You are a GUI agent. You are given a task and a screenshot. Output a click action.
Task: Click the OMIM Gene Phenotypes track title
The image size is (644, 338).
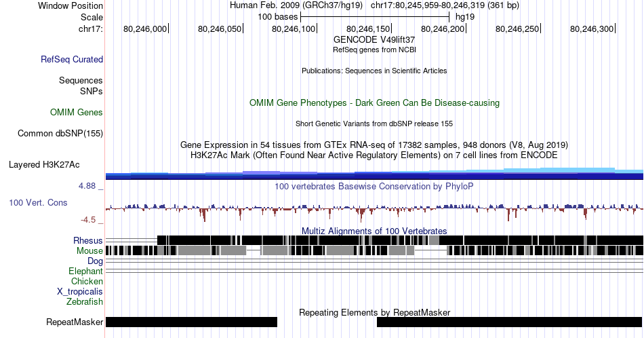(374, 102)
